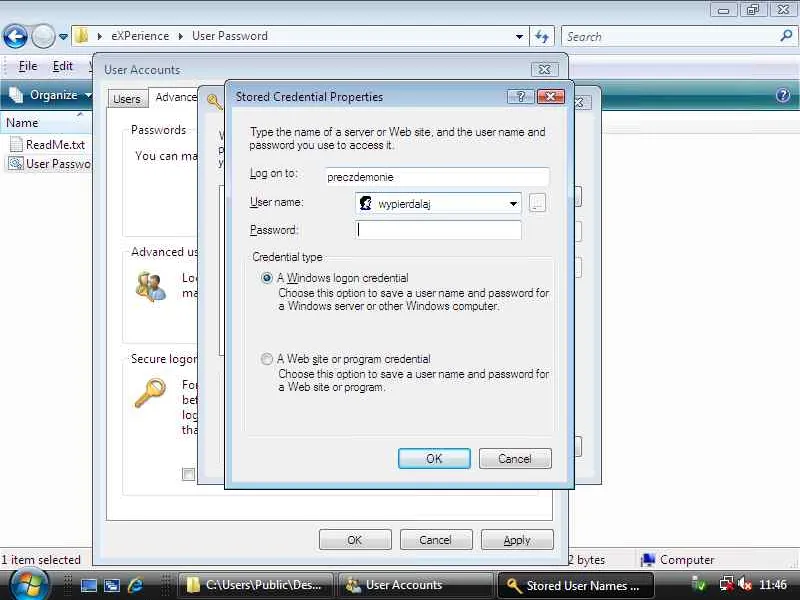Click the help question mark button
This screenshot has width=800, height=600.
(521, 96)
